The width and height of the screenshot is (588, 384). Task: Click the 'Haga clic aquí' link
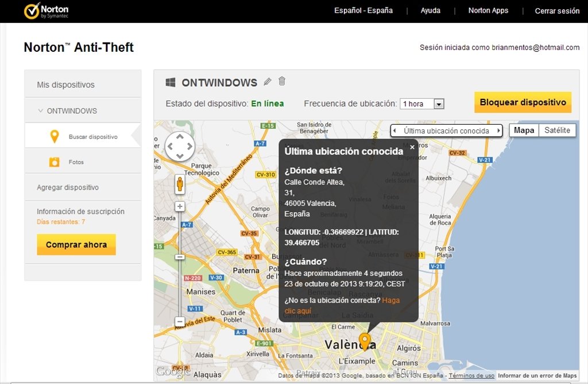tap(342, 306)
